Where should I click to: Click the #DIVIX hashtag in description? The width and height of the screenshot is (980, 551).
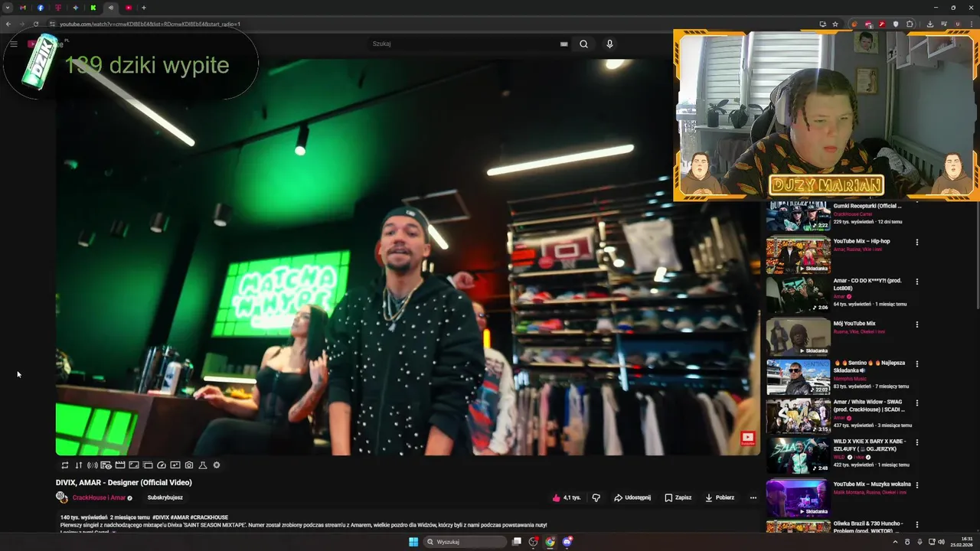coord(160,517)
